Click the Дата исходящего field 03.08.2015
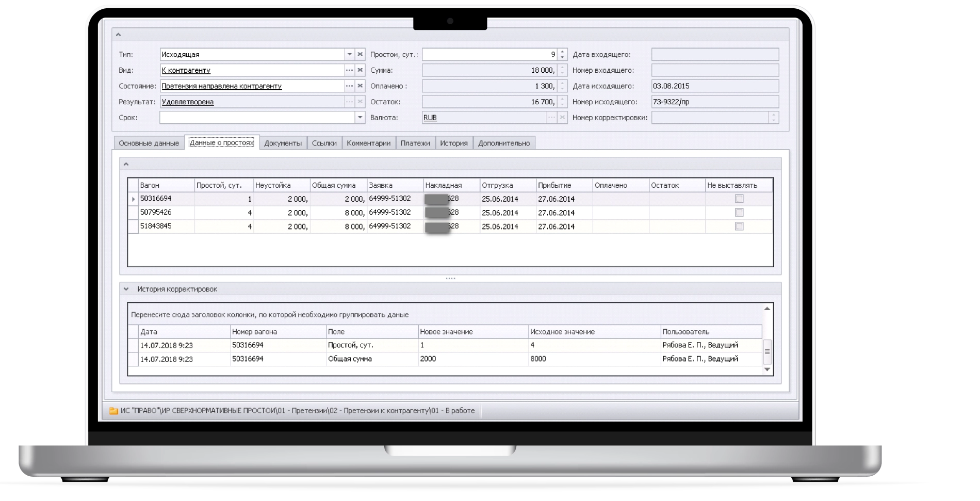 [x=715, y=86]
